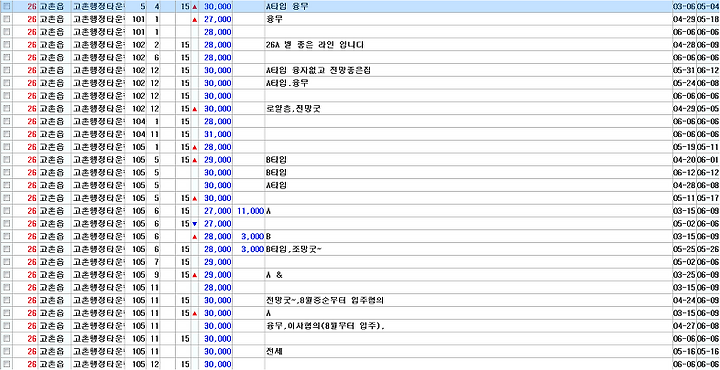Check the box on the '26A 별 좋은 라인 입니다' row

point(6,45)
